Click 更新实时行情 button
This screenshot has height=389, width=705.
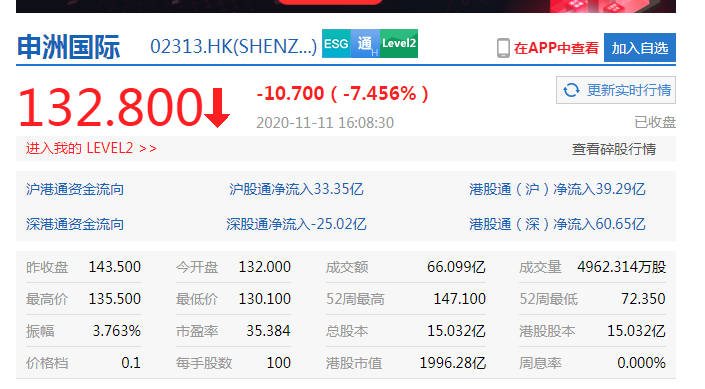[616, 90]
